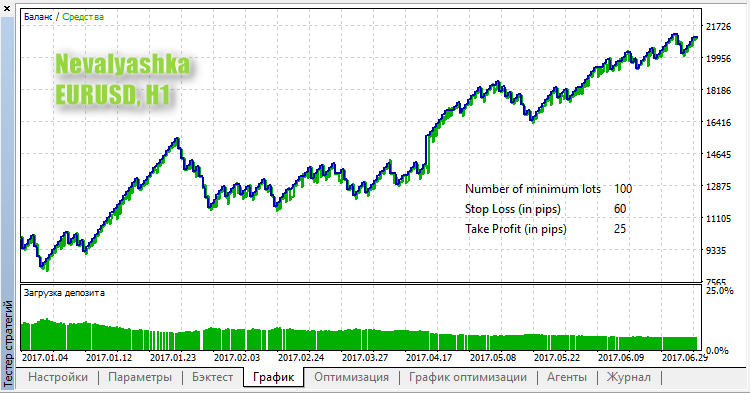Click the minimum lots value 100
This screenshot has height=394, width=750.
[x=623, y=189]
